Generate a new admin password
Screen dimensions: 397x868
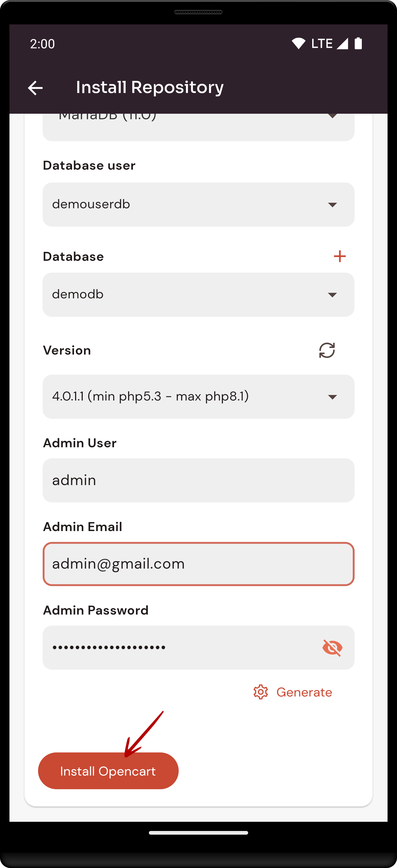pyautogui.click(x=304, y=692)
